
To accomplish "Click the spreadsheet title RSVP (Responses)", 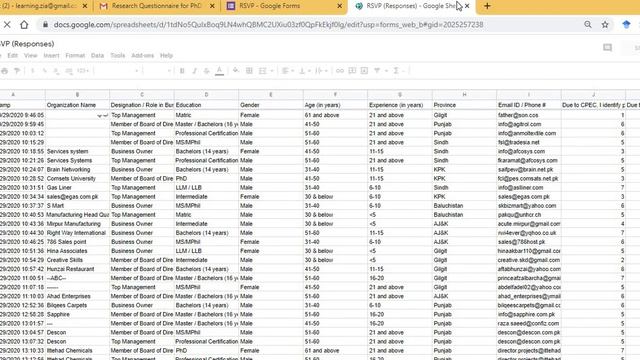I will 27,44.
